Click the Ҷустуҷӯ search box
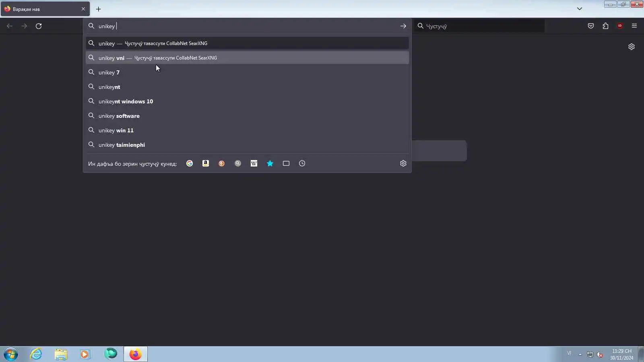Viewport: 644px width, 362px height. (x=480, y=26)
